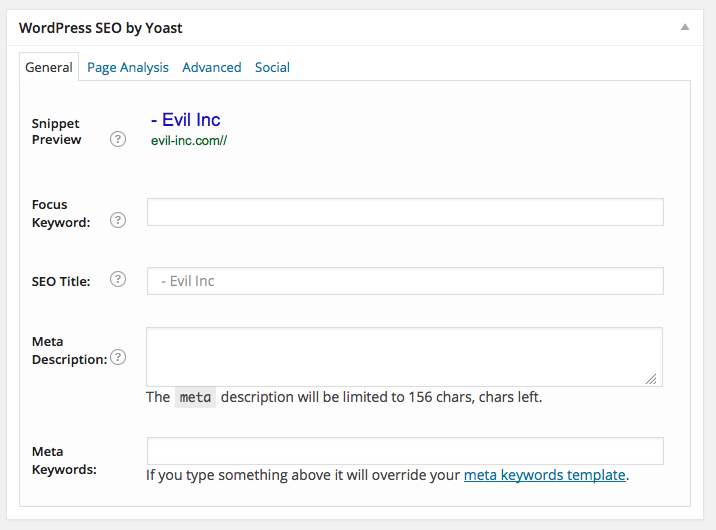716x530 pixels.
Task: Click the green evil-inc.com snippet URL
Action: [x=189, y=141]
